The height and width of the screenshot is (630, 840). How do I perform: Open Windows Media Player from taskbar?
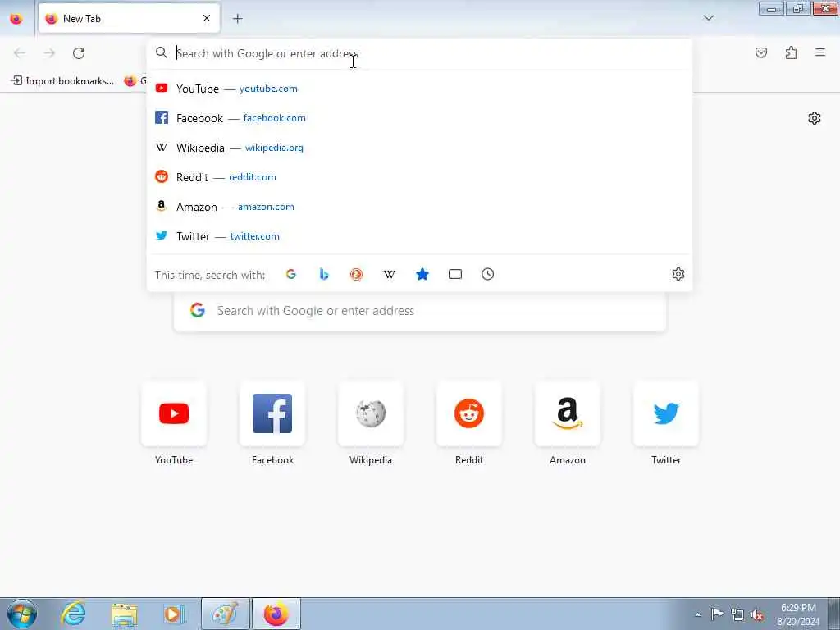174,614
